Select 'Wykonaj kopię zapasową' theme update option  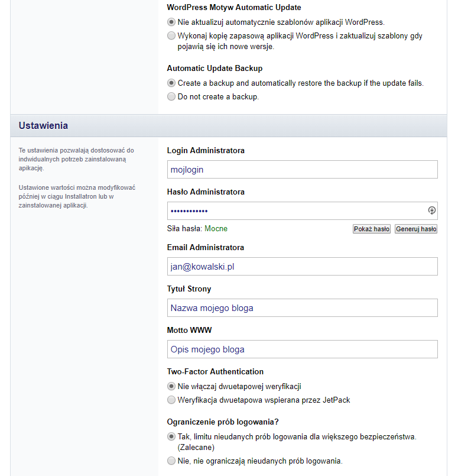(x=171, y=36)
